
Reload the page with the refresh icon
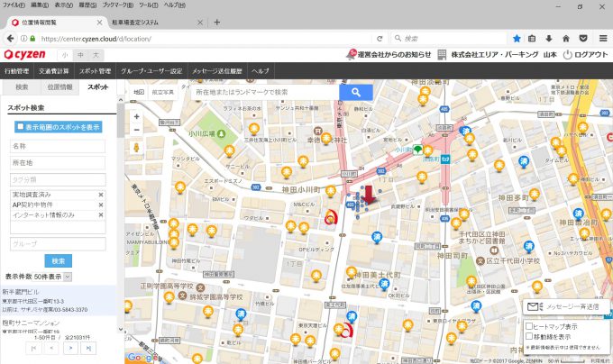tap(380, 38)
